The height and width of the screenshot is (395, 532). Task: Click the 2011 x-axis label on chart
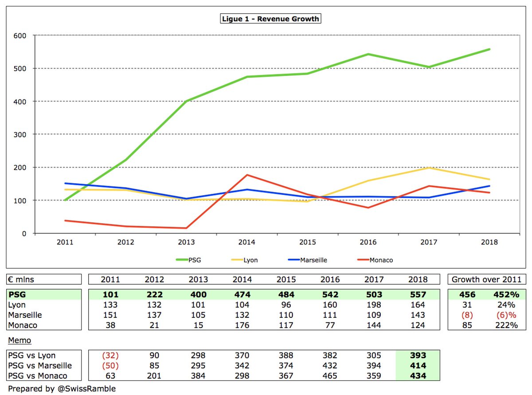[x=65, y=242]
